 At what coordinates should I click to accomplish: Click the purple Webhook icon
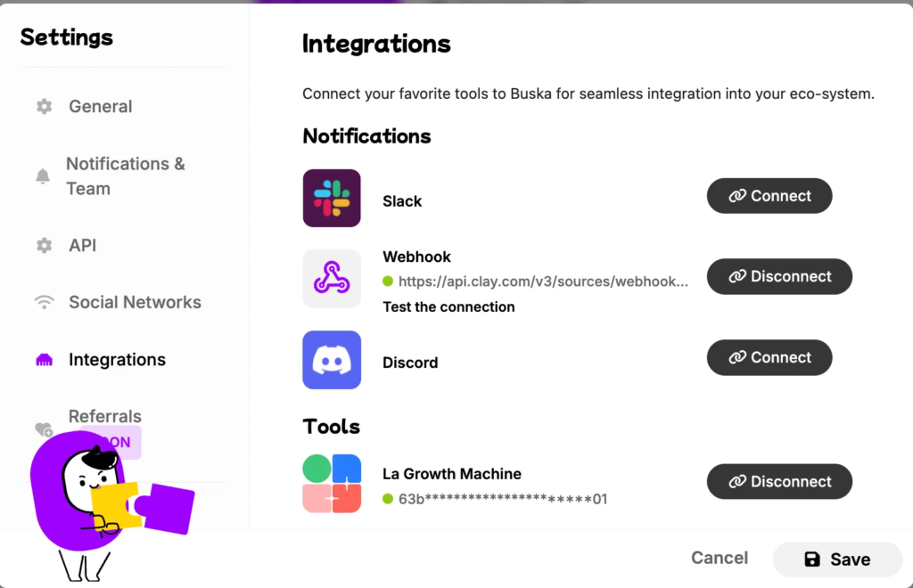coord(332,278)
